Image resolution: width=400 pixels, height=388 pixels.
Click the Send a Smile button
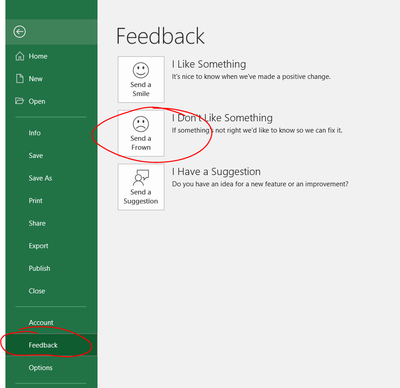click(141, 79)
